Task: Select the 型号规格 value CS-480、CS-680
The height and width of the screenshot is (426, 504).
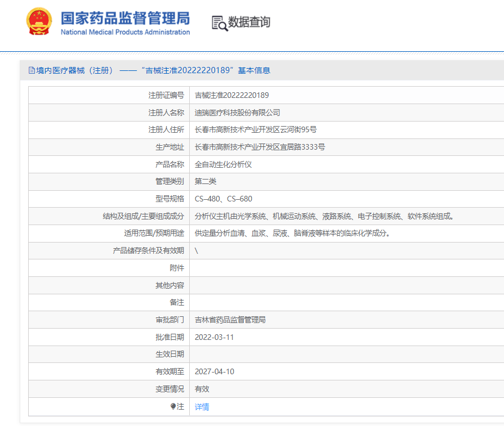Action: [222, 199]
